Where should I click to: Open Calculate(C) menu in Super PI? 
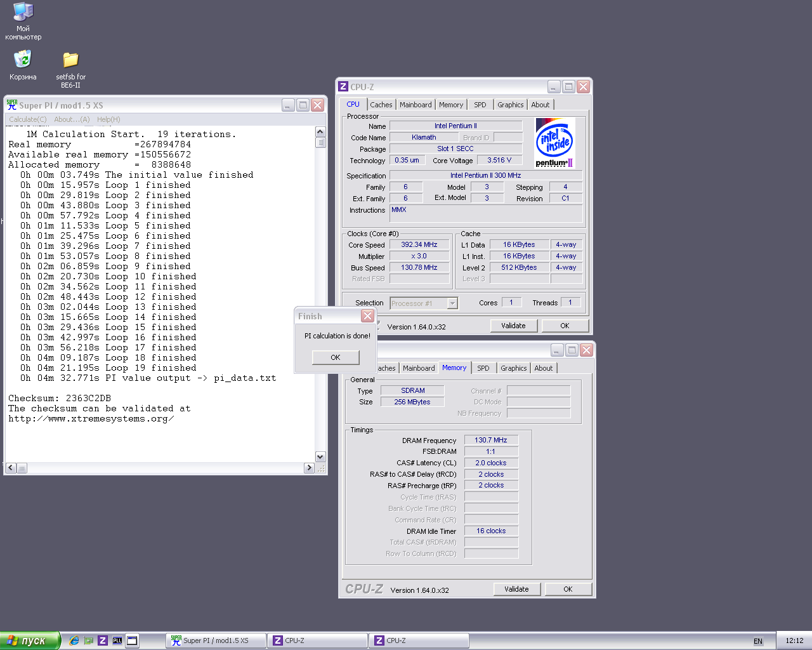[28, 119]
